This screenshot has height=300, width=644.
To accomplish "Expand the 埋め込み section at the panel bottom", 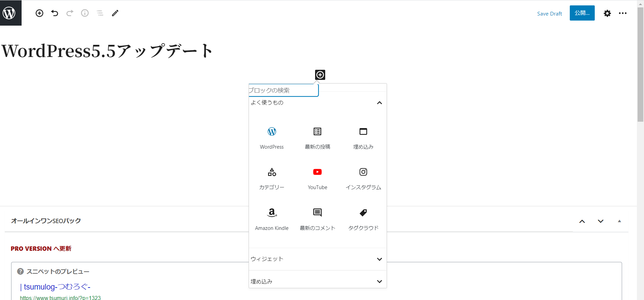I will (379, 281).
